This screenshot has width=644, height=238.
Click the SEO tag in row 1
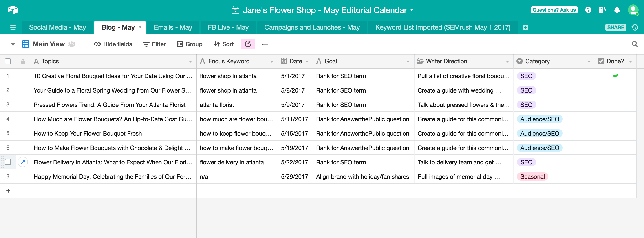coord(526,76)
